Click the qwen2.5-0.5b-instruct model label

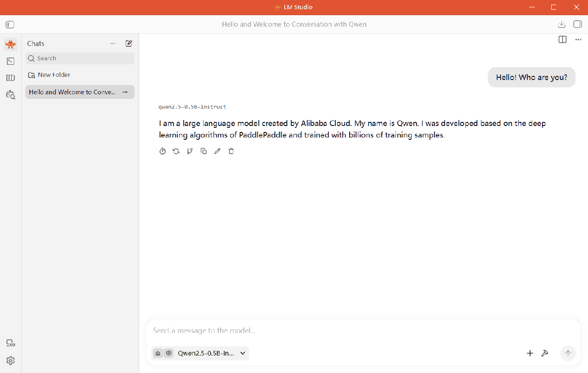click(x=192, y=107)
